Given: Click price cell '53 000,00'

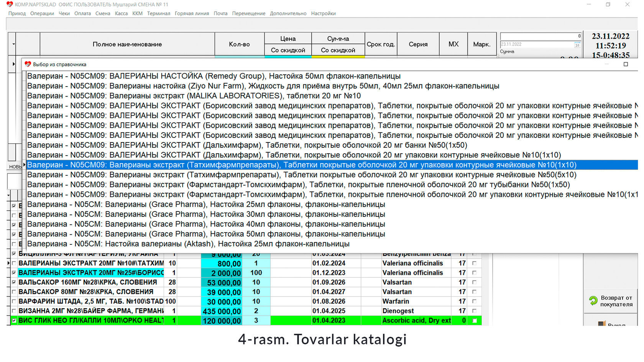Looking at the screenshot, I should (222, 283).
